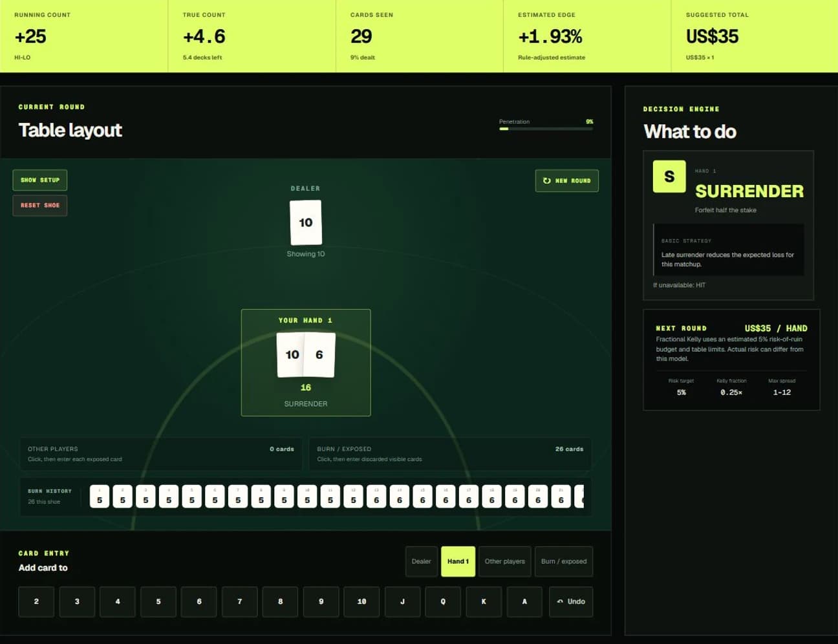This screenshot has width=838, height=644.
Task: Click the Kelly fraction 0.25× value
Action: pyautogui.click(x=731, y=392)
